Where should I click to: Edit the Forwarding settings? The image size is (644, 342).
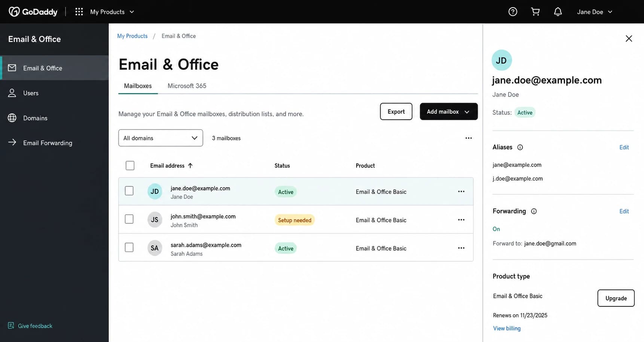[x=624, y=211]
